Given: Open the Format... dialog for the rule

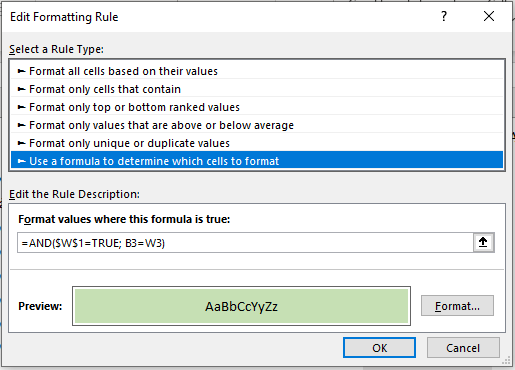Looking at the screenshot, I should 457,306.
